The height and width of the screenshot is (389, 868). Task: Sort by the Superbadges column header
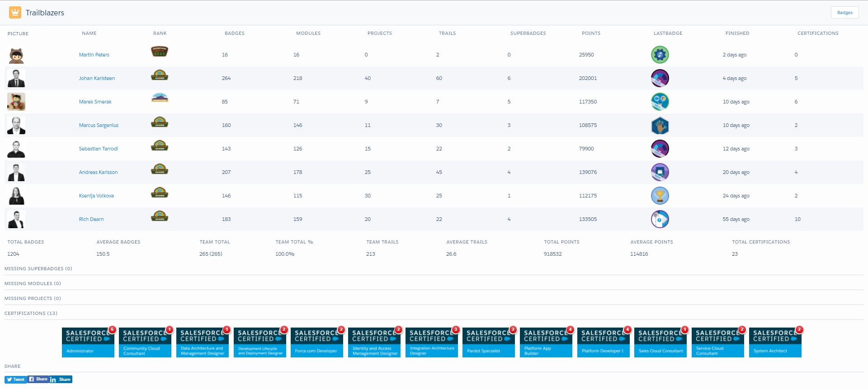528,33
